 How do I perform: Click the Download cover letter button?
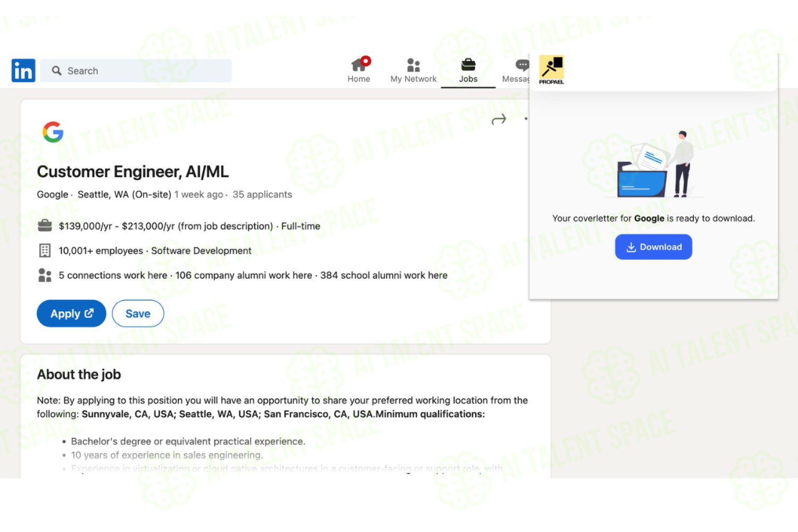[653, 247]
